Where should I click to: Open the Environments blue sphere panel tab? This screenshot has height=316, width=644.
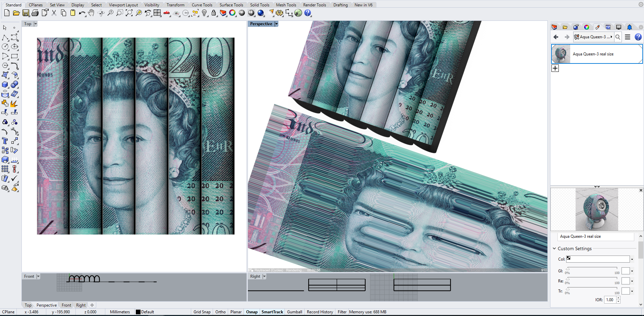coord(576,27)
